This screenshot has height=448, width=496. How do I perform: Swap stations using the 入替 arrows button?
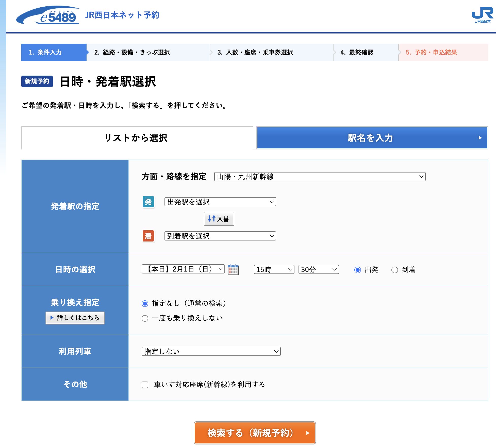219,218
